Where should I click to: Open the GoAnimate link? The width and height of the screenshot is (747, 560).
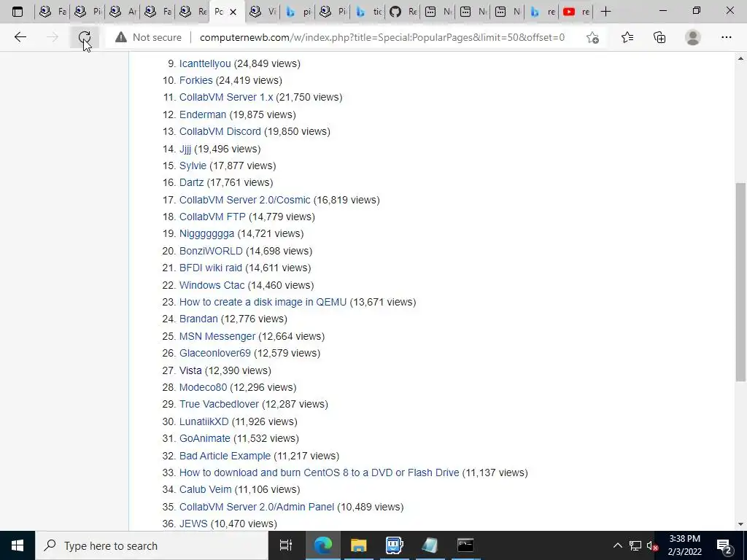point(204,438)
